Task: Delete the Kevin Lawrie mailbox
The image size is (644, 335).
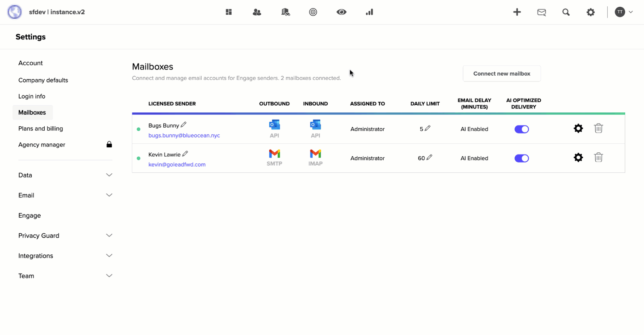Action: pyautogui.click(x=598, y=158)
